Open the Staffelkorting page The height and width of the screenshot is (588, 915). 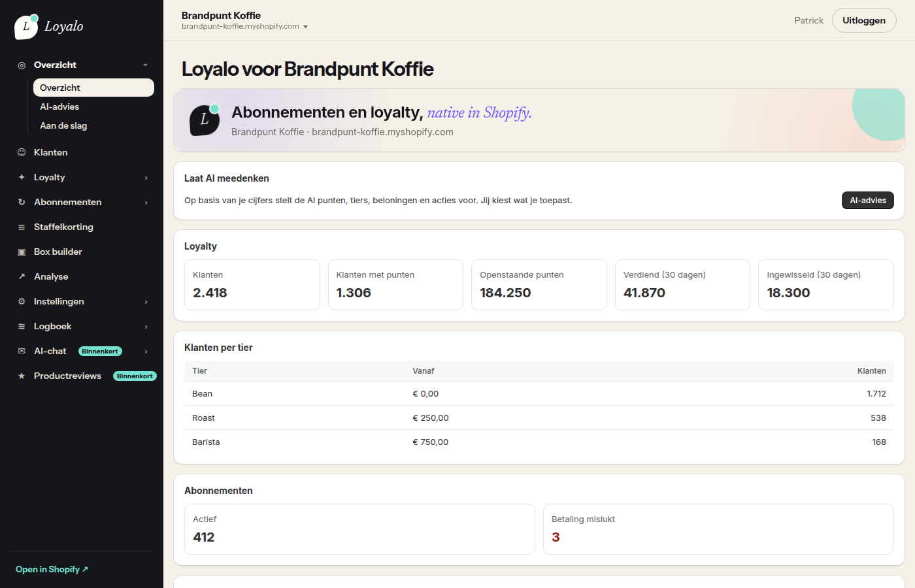point(82,227)
